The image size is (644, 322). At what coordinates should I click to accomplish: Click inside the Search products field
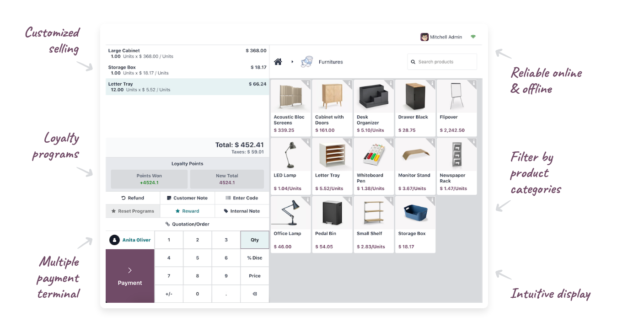[x=441, y=61]
